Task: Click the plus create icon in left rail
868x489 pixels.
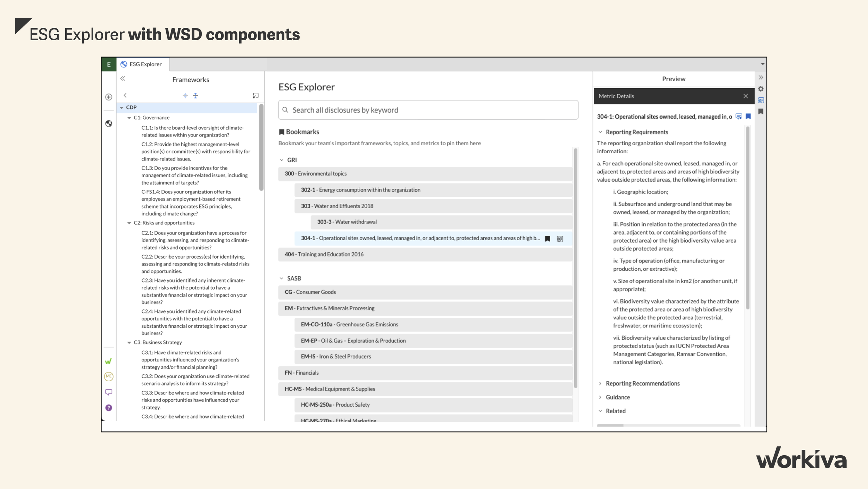Action: click(x=109, y=97)
